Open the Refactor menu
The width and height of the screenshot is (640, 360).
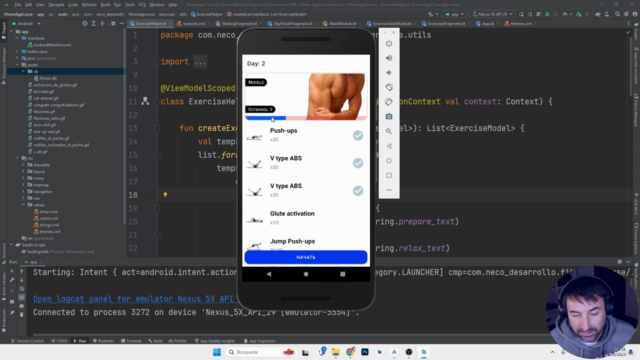pos(89,5)
